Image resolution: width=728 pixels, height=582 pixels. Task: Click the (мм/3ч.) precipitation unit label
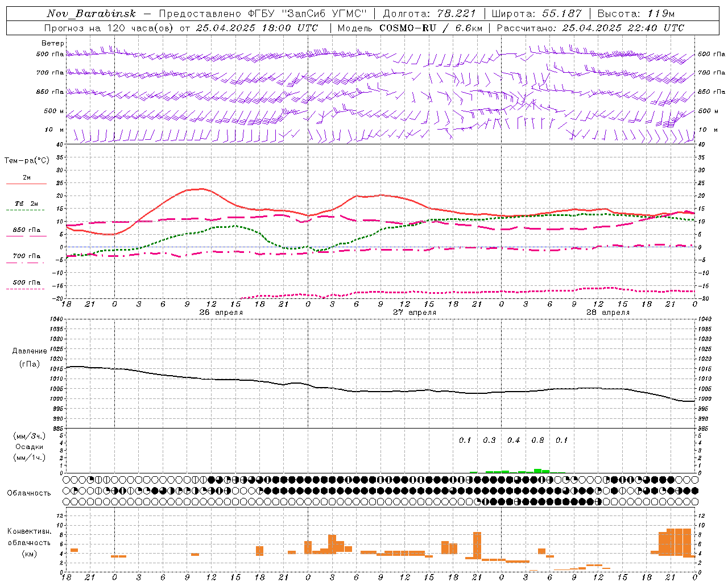(x=30, y=436)
